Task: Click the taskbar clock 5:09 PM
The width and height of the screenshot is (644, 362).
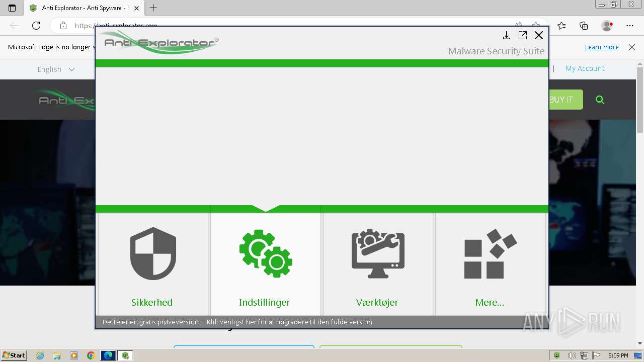Action: tap(618, 355)
